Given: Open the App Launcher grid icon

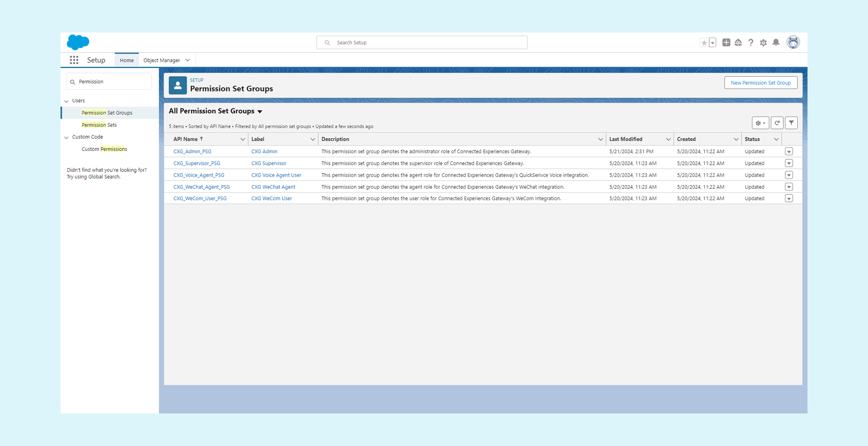Looking at the screenshot, I should 74,60.
